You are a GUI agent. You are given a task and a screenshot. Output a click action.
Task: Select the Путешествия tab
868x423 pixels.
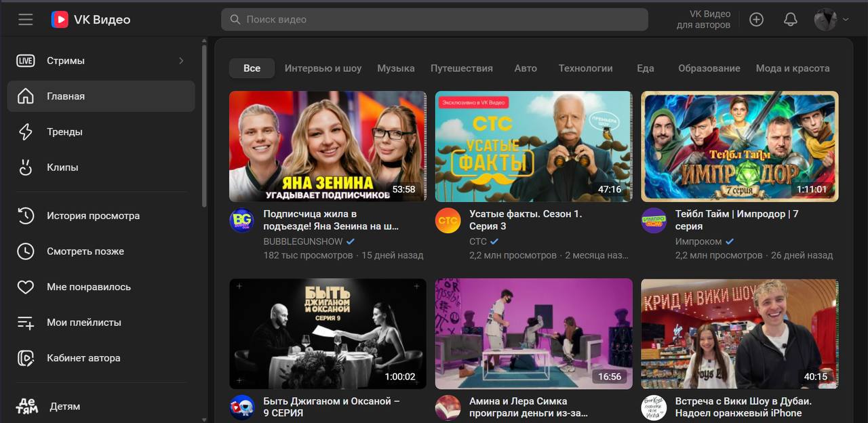pos(462,68)
